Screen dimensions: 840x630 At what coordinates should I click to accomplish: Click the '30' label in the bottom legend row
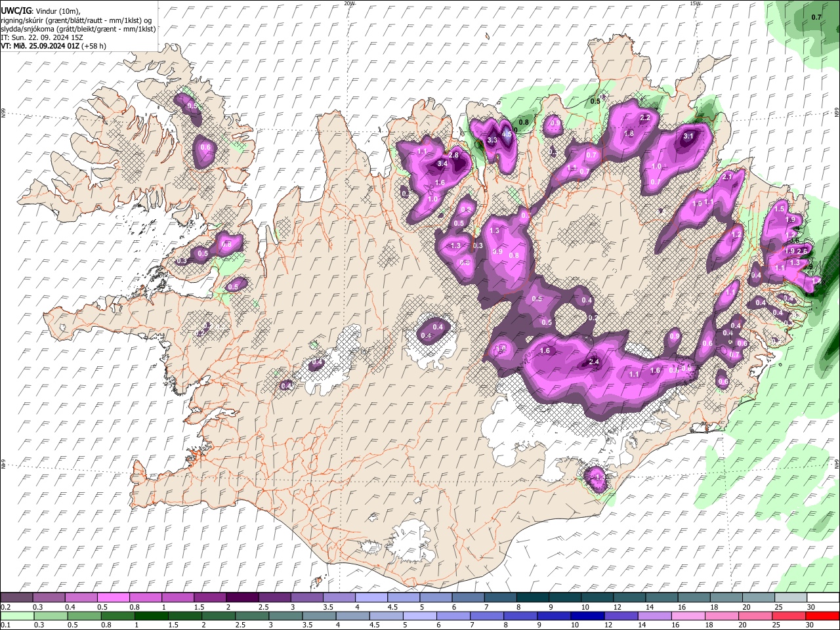810,625
